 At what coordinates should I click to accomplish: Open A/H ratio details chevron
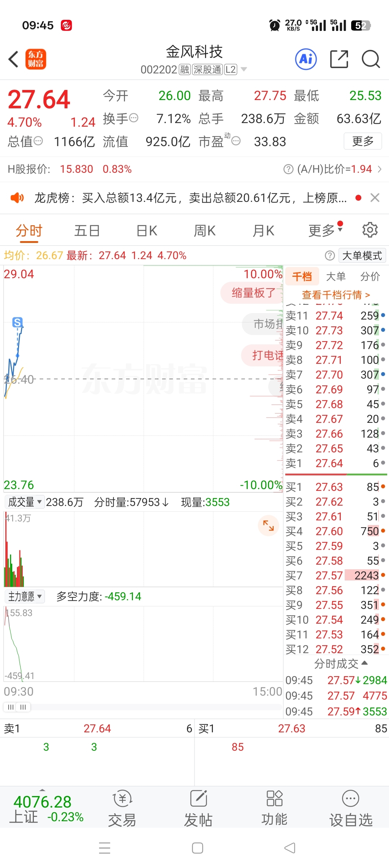(x=379, y=169)
